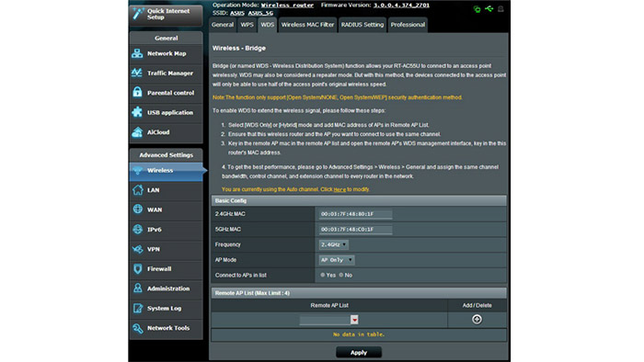644x362 pixels.
Task: Switch to RADIUS Setting tab
Action: click(x=362, y=25)
